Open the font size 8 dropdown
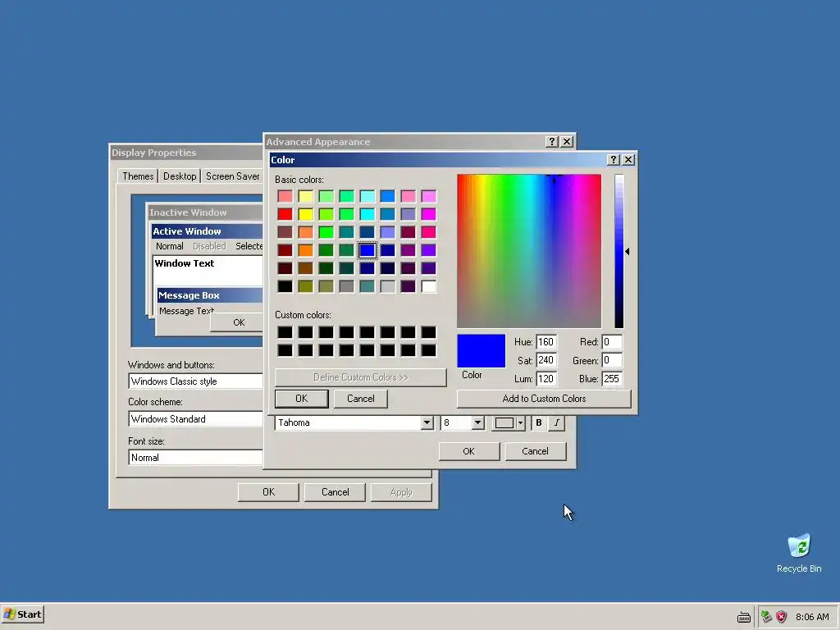 tap(477, 422)
